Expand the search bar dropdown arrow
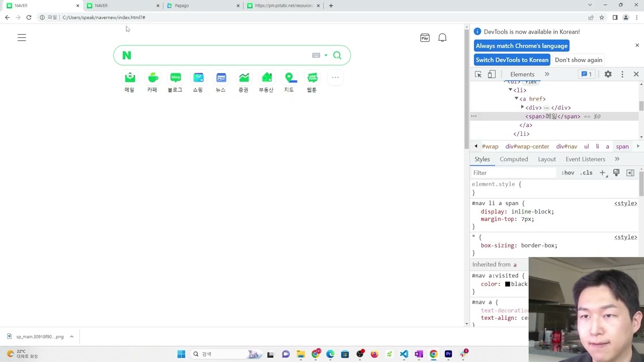This screenshot has width=644, height=362. click(x=326, y=55)
